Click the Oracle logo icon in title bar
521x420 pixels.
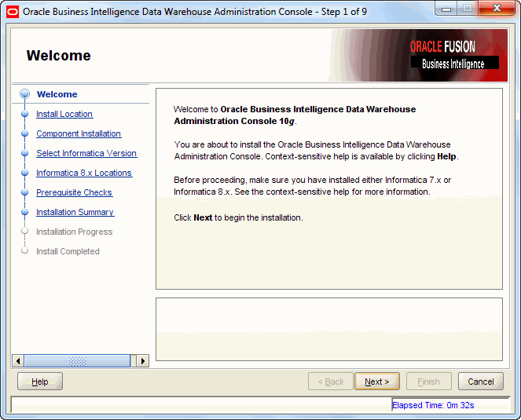click(x=13, y=13)
